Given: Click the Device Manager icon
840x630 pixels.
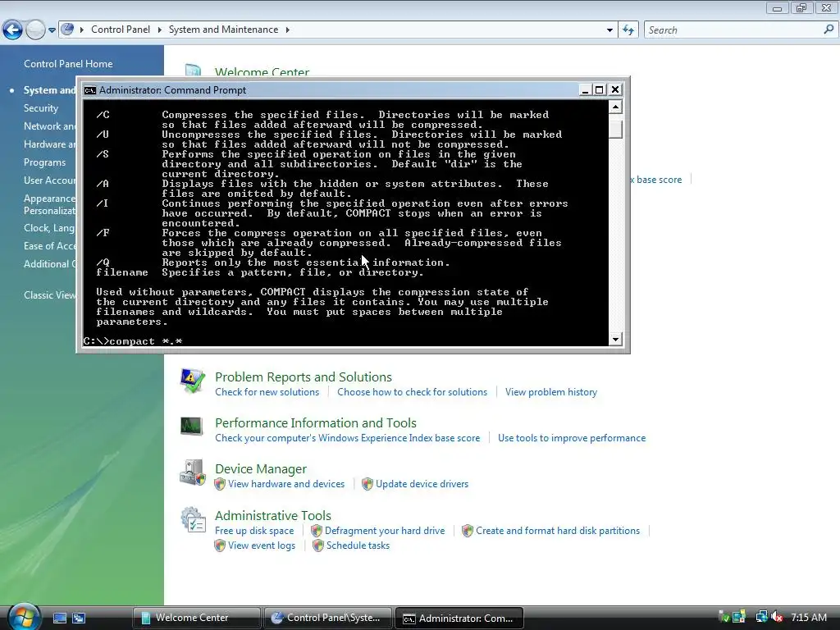Looking at the screenshot, I should pyautogui.click(x=192, y=472).
